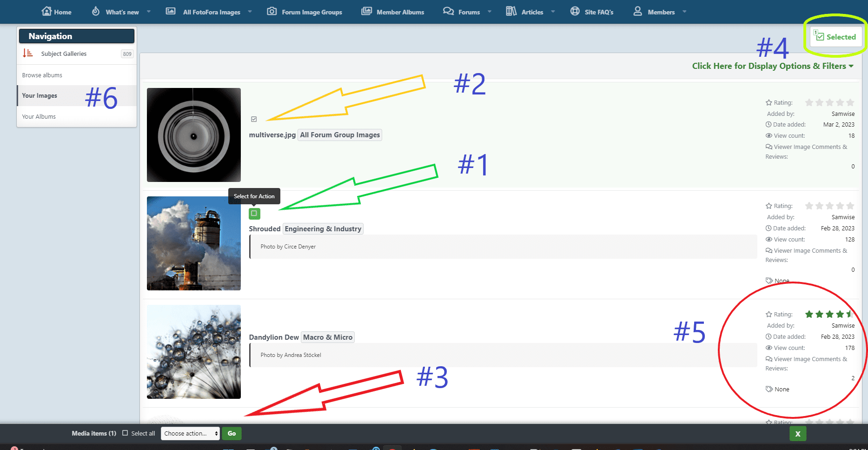Open Your Albums
Image resolution: width=868 pixels, height=450 pixels.
click(x=39, y=116)
